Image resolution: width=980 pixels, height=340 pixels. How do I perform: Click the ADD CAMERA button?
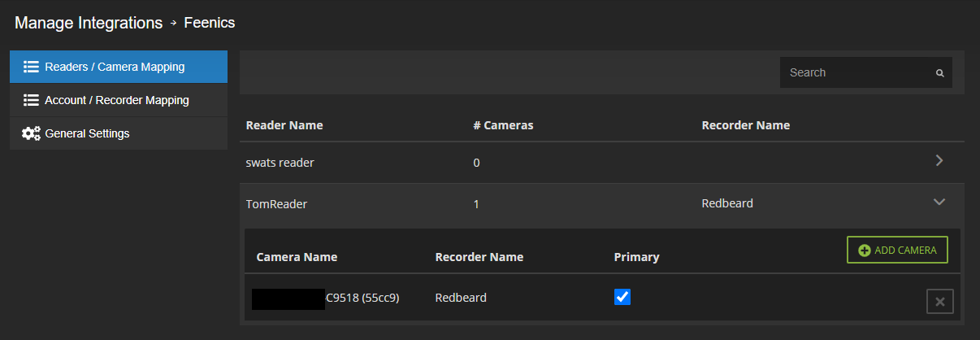(x=897, y=251)
